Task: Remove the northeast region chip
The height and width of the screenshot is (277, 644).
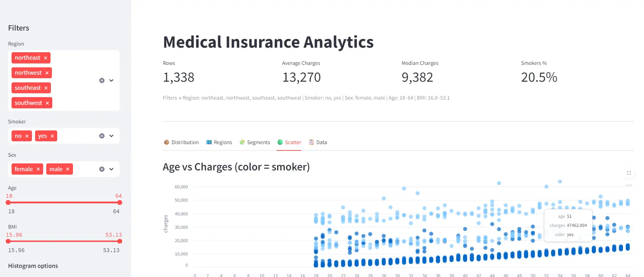Action: [46, 58]
